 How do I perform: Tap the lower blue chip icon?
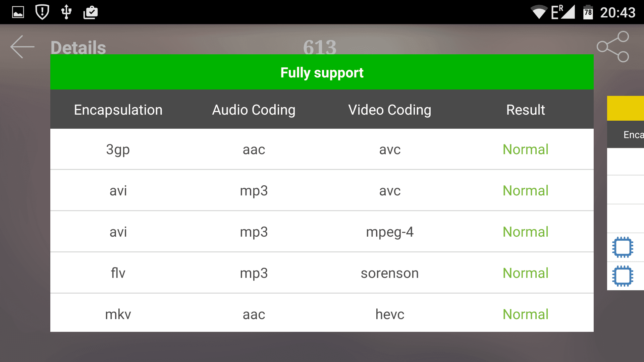tap(623, 276)
